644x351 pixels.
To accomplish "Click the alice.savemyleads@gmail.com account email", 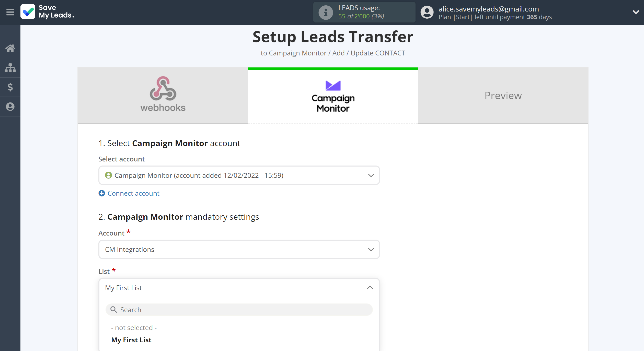I will pyautogui.click(x=489, y=9).
